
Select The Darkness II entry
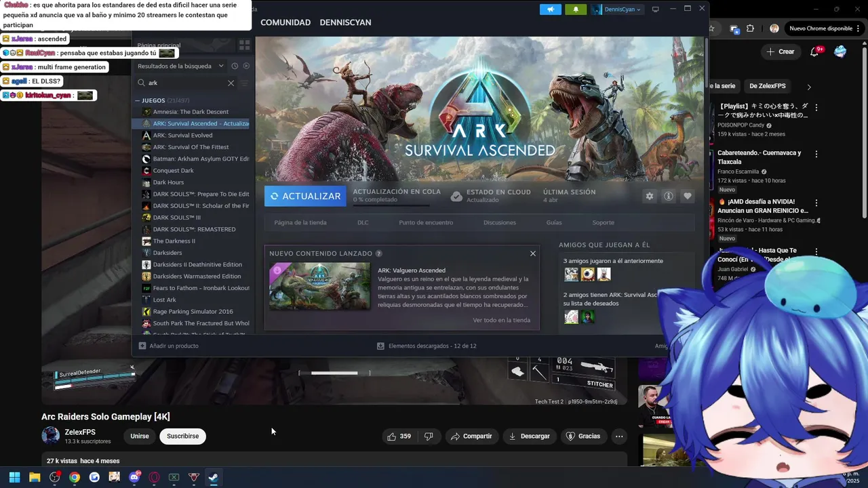[174, 241]
